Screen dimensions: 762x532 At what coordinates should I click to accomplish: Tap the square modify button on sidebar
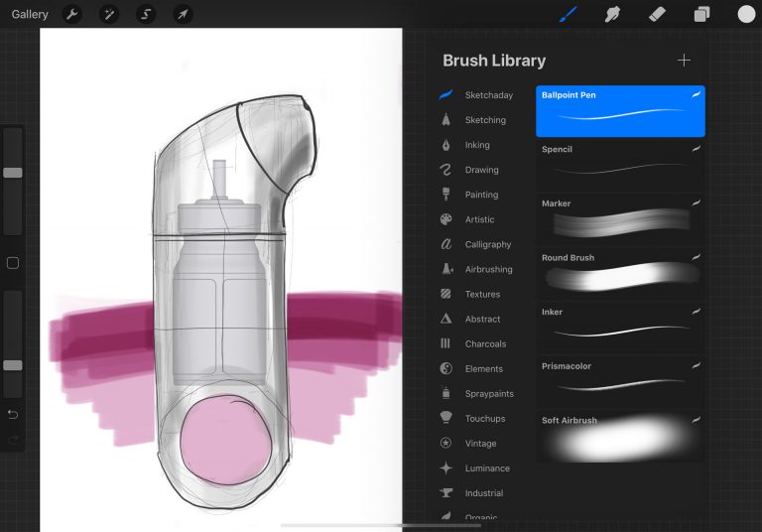(x=13, y=263)
